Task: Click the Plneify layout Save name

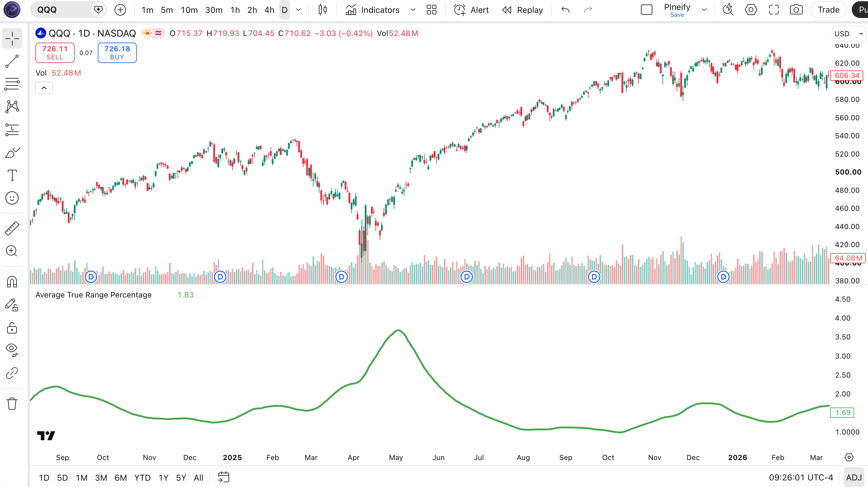Action: coord(677,10)
